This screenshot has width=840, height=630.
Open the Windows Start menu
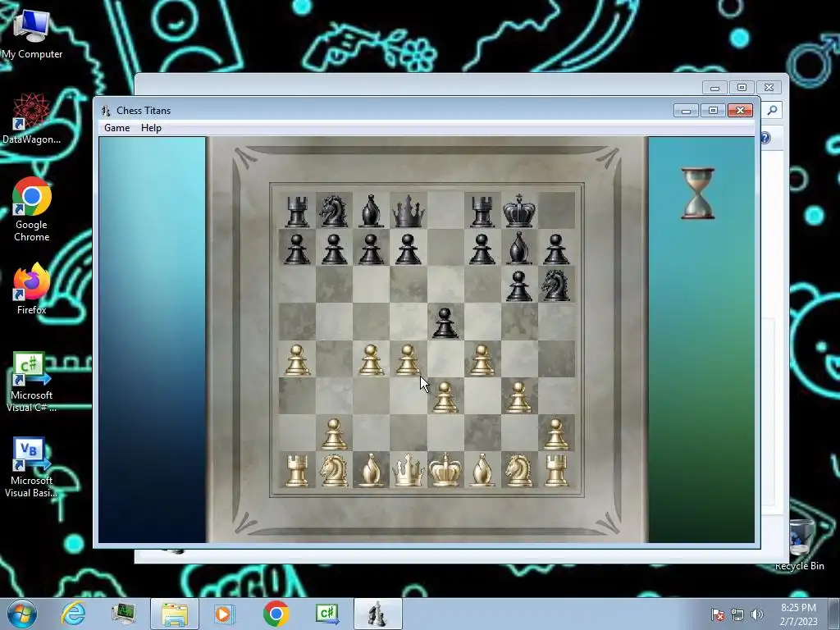point(22,614)
